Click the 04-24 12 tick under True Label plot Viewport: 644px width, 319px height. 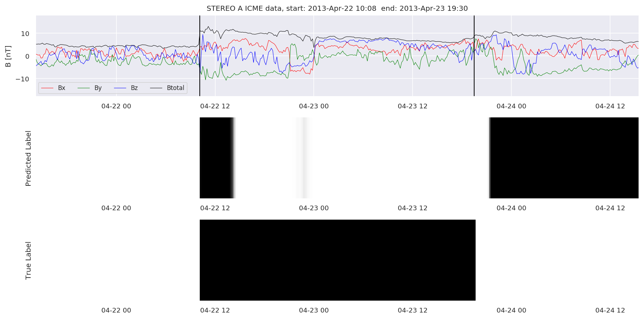610,310
